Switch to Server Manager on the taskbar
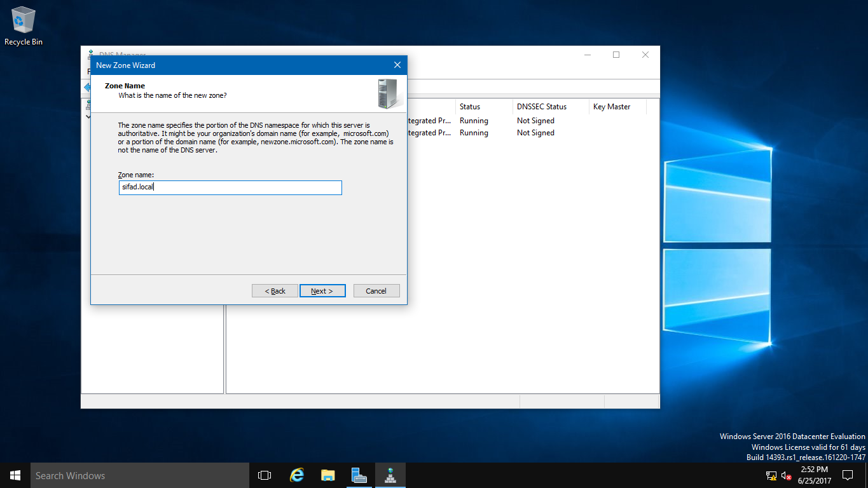Image resolution: width=868 pixels, height=488 pixels. 359,475
